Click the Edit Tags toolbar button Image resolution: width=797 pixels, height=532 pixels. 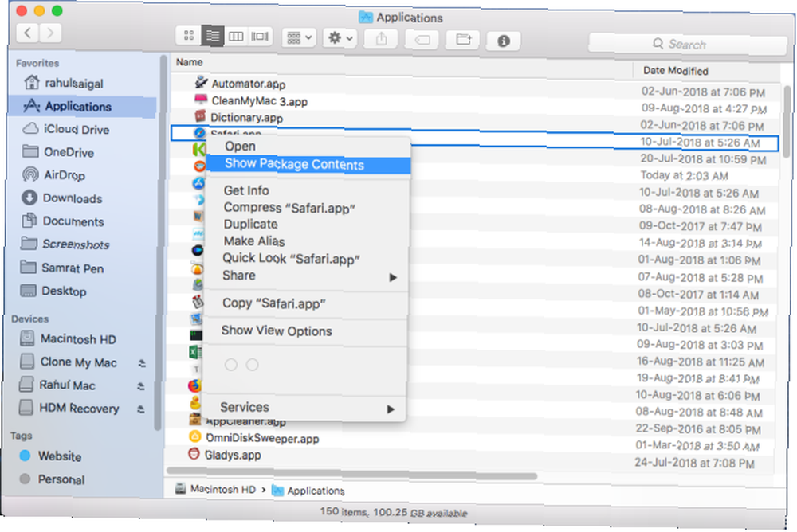point(422,40)
